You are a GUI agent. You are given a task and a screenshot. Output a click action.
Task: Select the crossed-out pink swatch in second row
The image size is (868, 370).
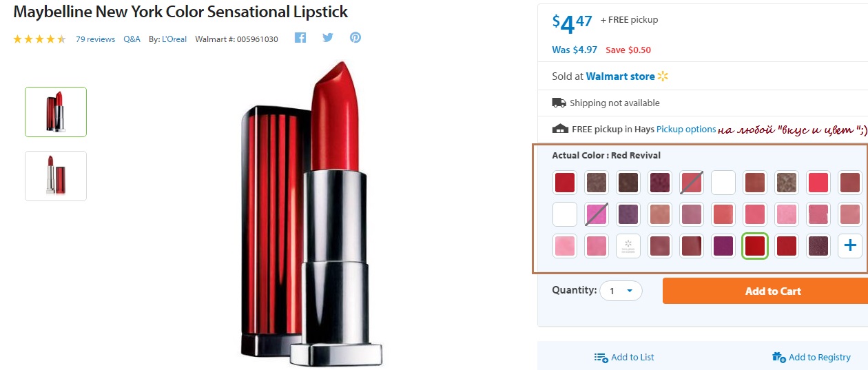tap(597, 214)
